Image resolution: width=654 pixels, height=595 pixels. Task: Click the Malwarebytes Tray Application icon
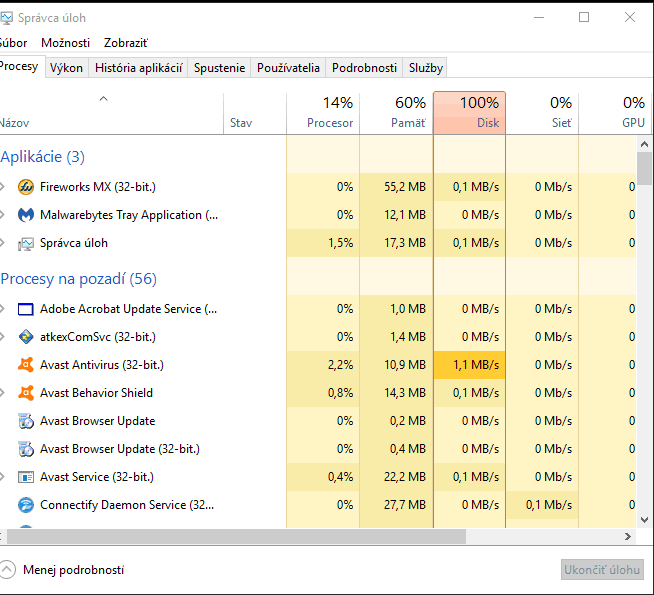click(x=26, y=215)
